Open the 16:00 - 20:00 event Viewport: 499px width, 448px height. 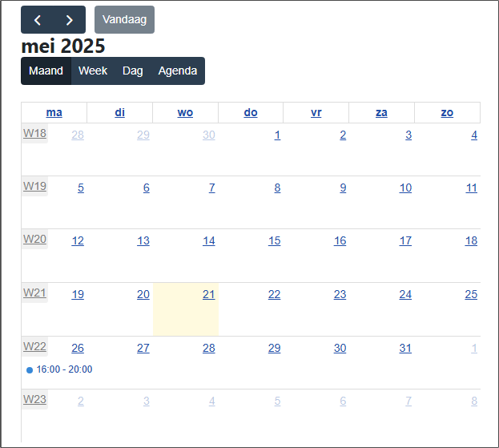pyautogui.click(x=64, y=369)
